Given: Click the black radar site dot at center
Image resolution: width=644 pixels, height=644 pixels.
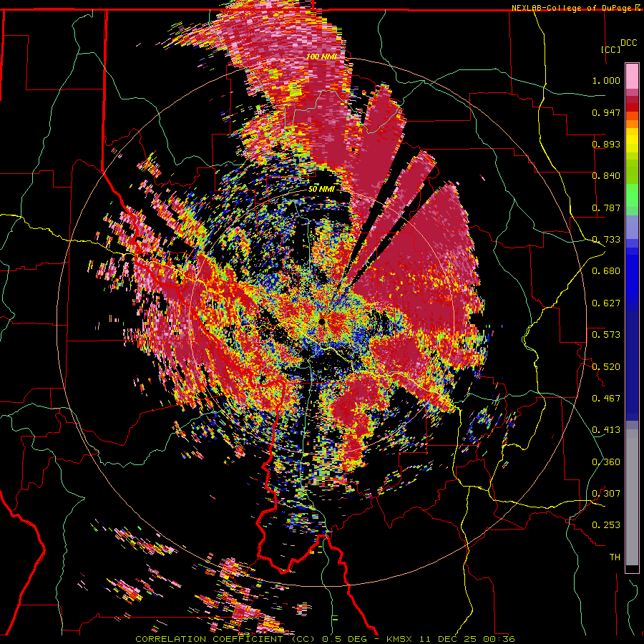Looking at the screenshot, I should pyautogui.click(x=322, y=321).
